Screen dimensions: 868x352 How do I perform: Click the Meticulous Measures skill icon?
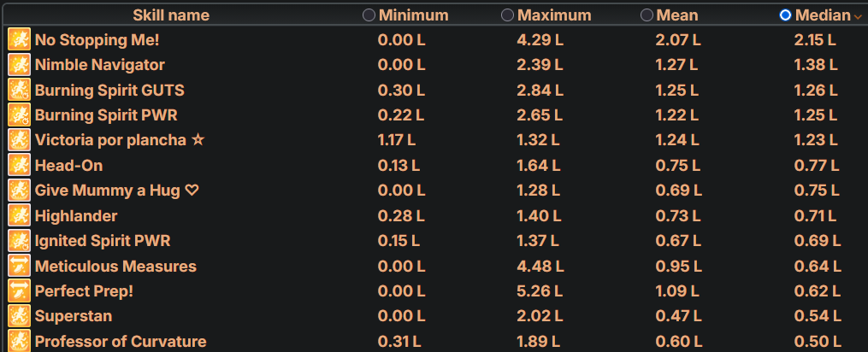(x=19, y=267)
